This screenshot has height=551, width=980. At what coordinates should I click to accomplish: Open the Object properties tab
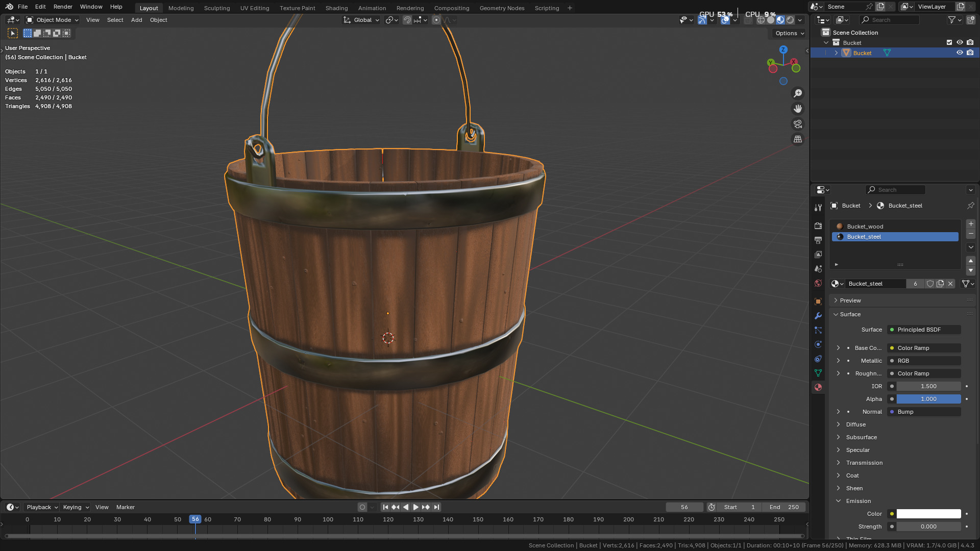(818, 302)
